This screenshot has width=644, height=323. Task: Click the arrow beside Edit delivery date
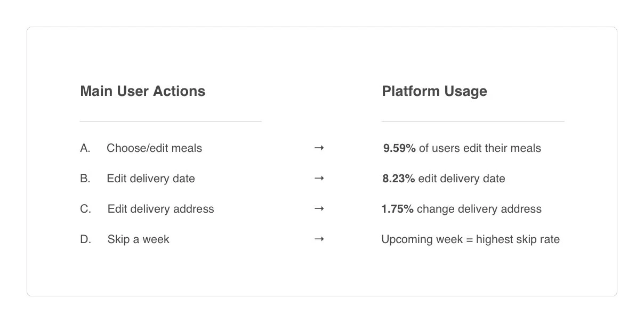[319, 179]
